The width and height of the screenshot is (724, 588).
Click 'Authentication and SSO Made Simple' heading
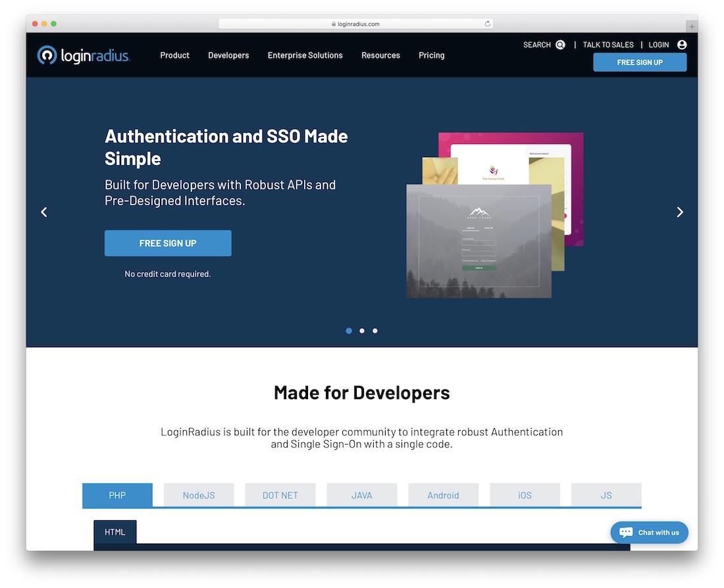[x=226, y=147]
